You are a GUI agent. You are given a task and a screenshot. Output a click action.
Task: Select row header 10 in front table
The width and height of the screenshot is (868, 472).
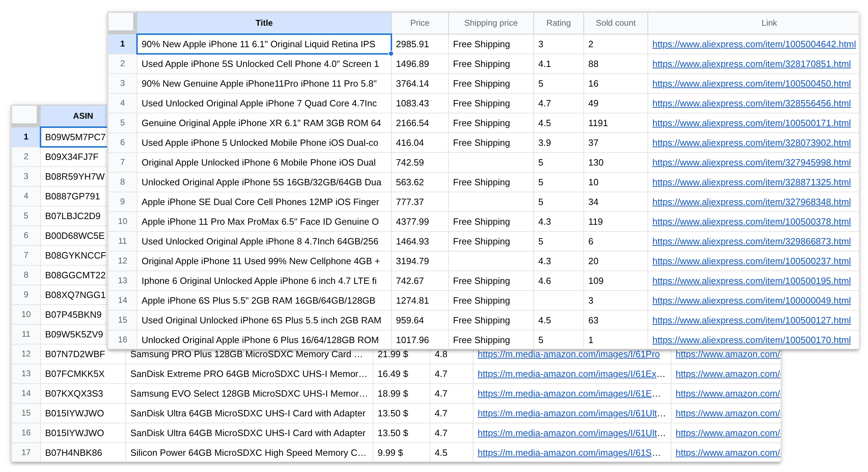coord(122,222)
